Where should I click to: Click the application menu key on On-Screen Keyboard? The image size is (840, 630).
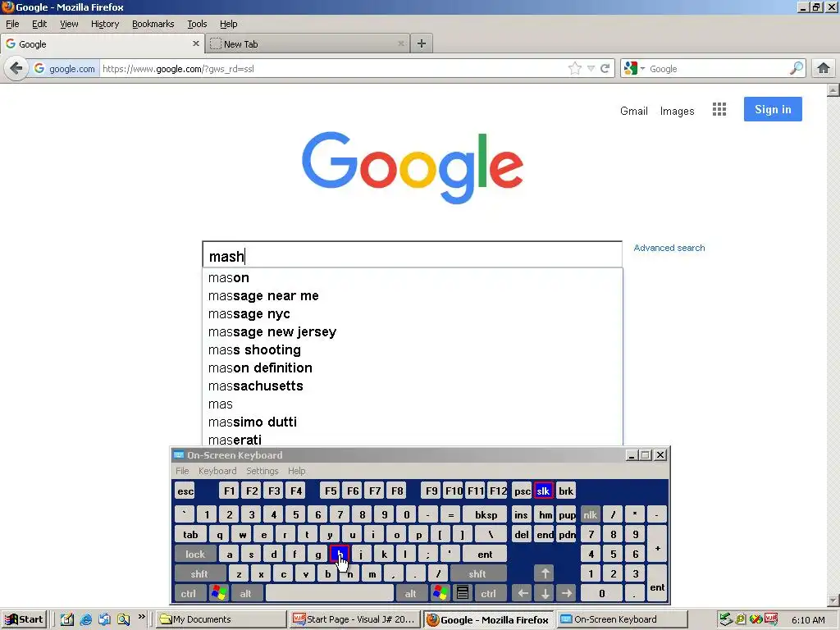(x=463, y=593)
